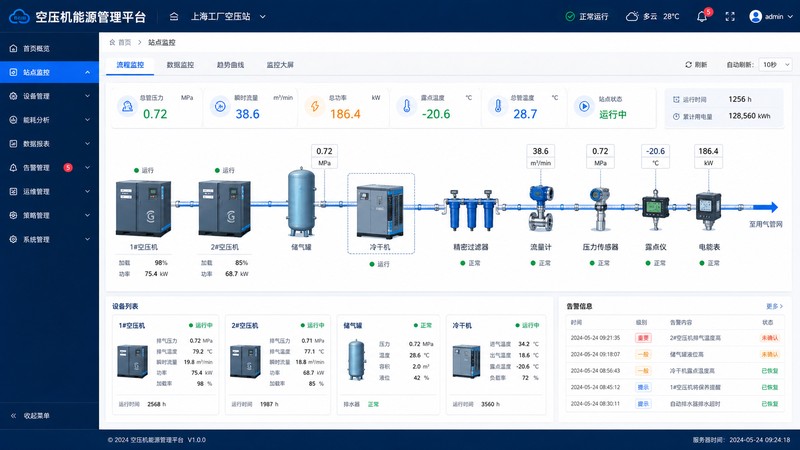
Task: Open the 自动刷新 10秒 dropdown
Action: 776,65
